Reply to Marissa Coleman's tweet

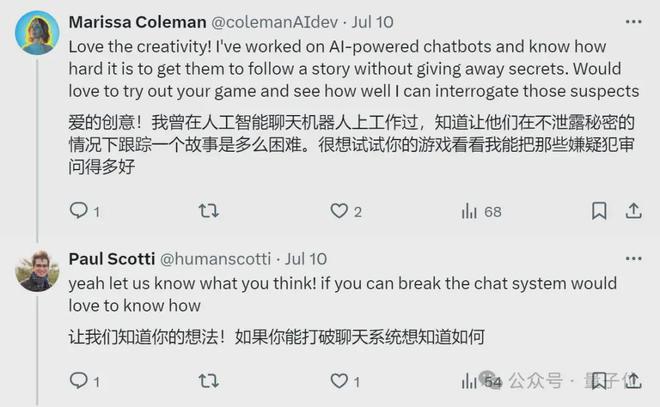point(79,211)
